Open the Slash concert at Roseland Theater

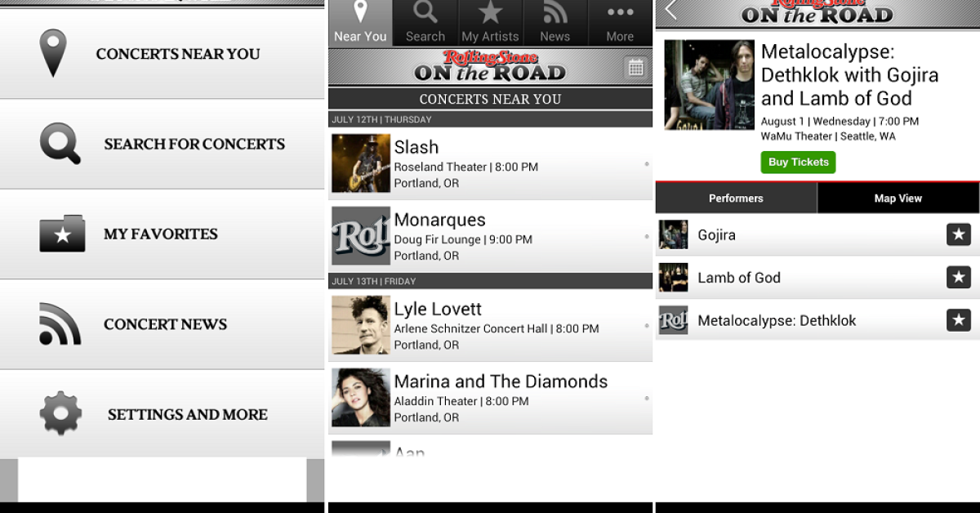(490, 163)
